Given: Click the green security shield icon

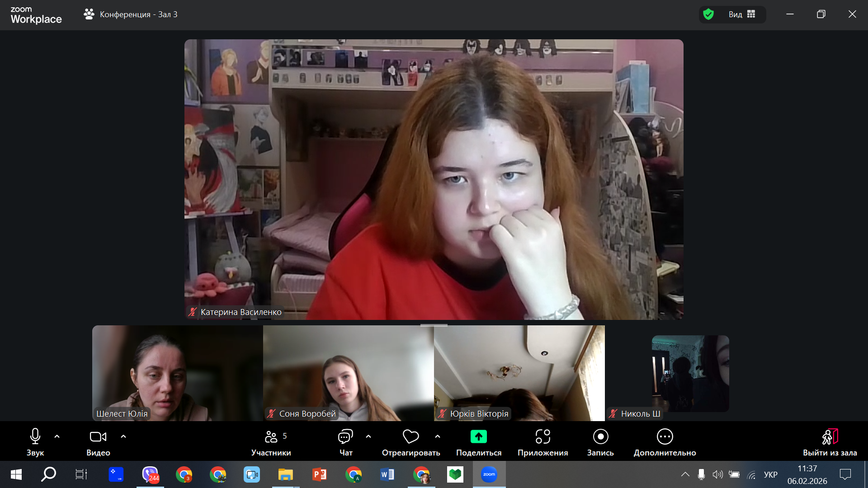Looking at the screenshot, I should pos(708,14).
